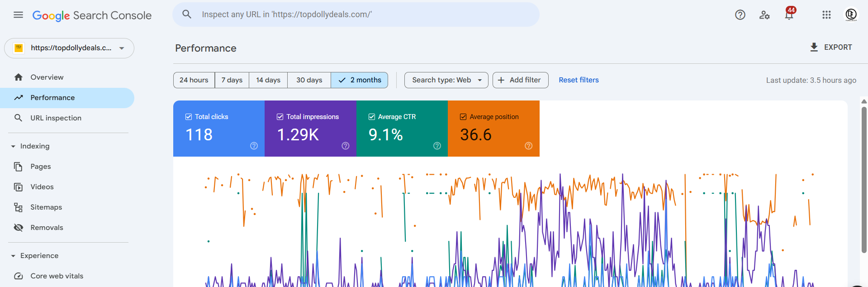The image size is (868, 287).
Task: Uncheck the Average CTR checkbox
Action: pos(372,117)
